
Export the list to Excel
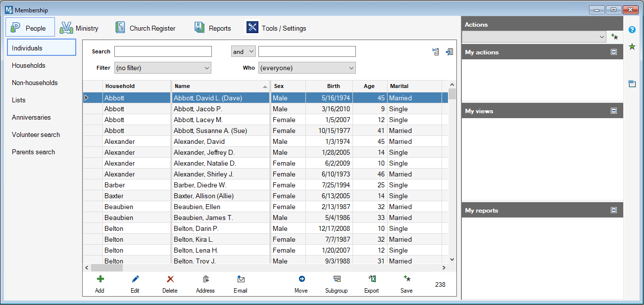click(x=372, y=279)
